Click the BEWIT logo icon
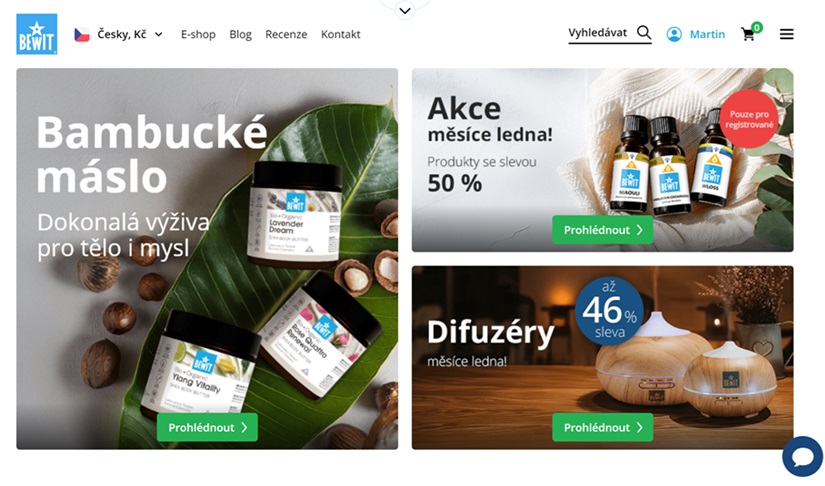Screen dimensions: 825x486 37,34
